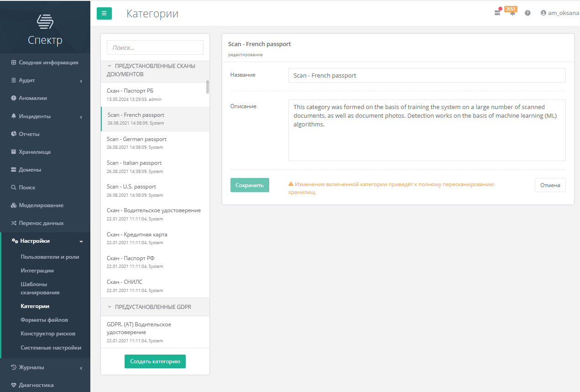The width and height of the screenshot is (580, 392).
Task: Click the Create category button
Action: (x=155, y=361)
